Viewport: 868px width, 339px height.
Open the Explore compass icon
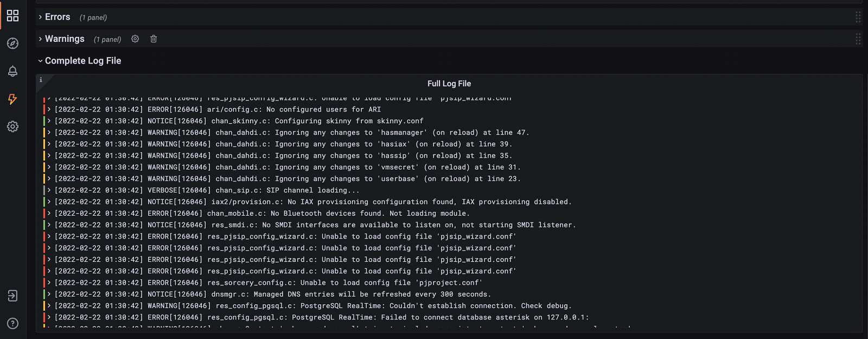(x=12, y=43)
